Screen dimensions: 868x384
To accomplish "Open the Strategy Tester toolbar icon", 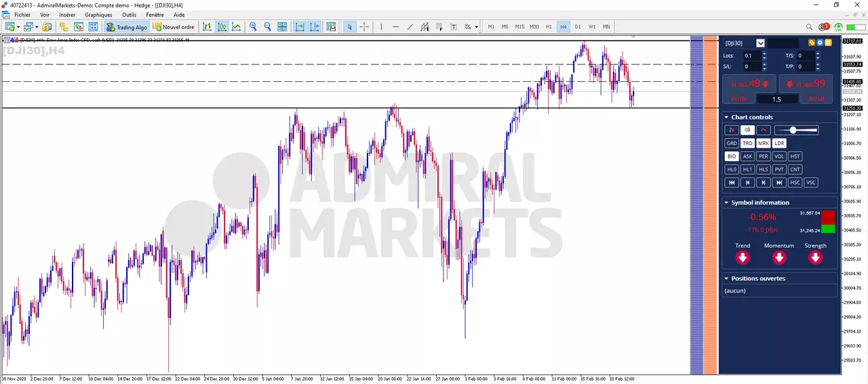I will [93, 27].
